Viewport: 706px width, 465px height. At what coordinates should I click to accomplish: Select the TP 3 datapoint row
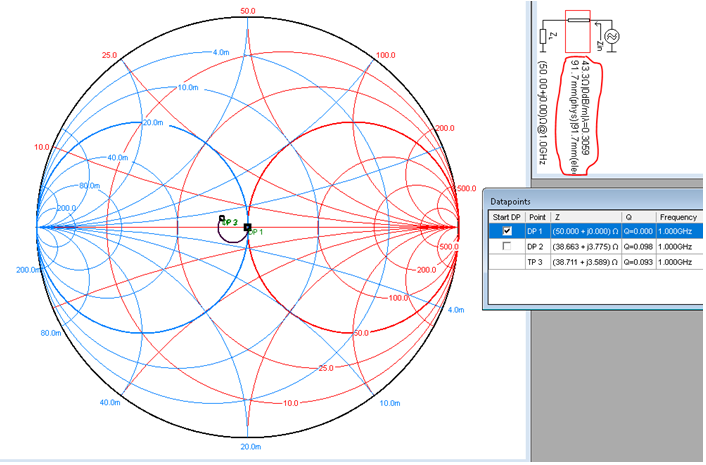pos(596,262)
